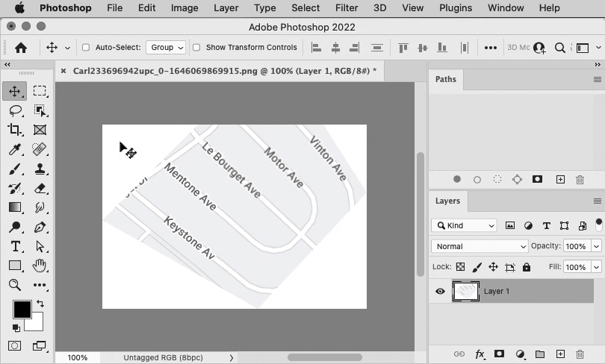Select the Rectangle shape tool
The width and height of the screenshot is (605, 364).
(x=15, y=266)
